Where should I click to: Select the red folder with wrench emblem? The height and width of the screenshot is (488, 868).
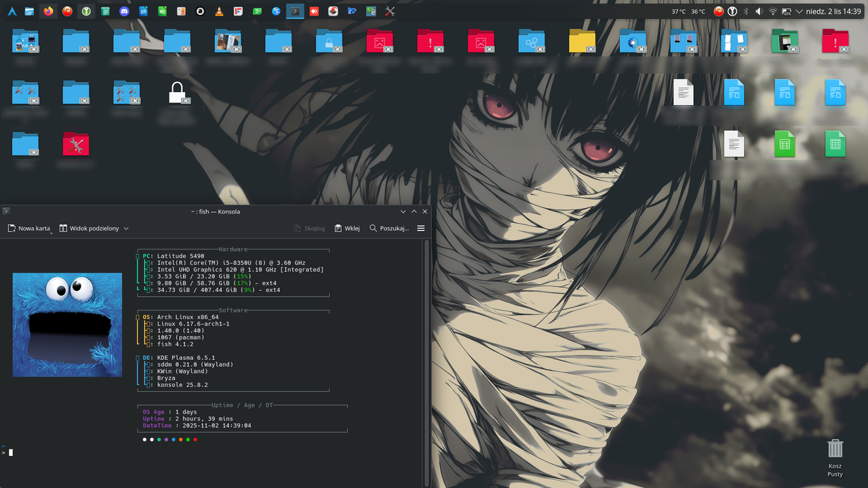click(76, 144)
